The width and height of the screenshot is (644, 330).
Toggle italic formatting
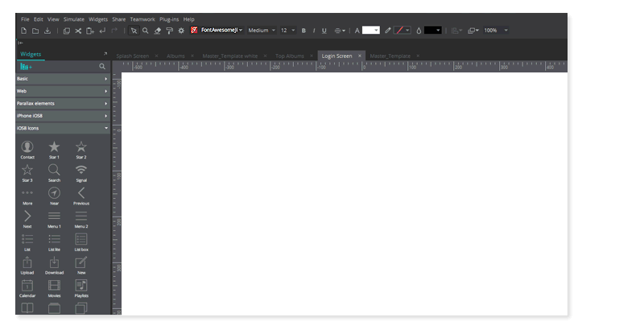pyautogui.click(x=314, y=31)
